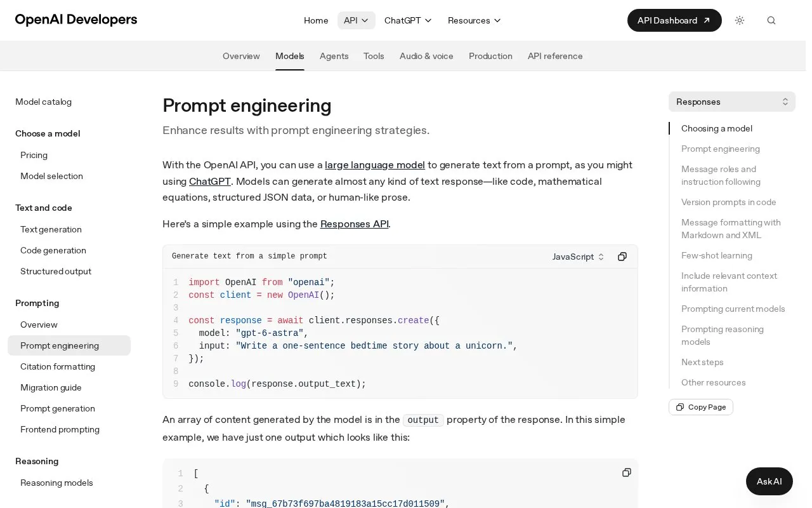This screenshot has height=508, width=812.
Task: Open search with the magnifier icon
Action: point(771,20)
